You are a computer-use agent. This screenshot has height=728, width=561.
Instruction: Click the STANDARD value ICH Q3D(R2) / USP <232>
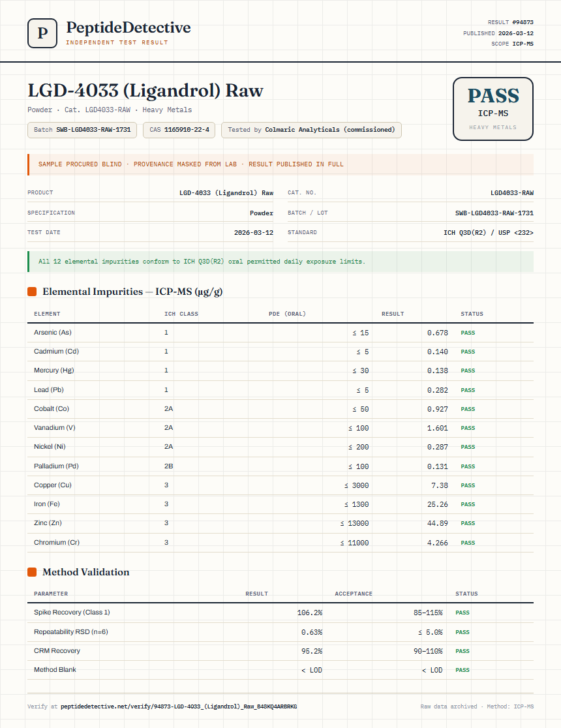click(489, 233)
